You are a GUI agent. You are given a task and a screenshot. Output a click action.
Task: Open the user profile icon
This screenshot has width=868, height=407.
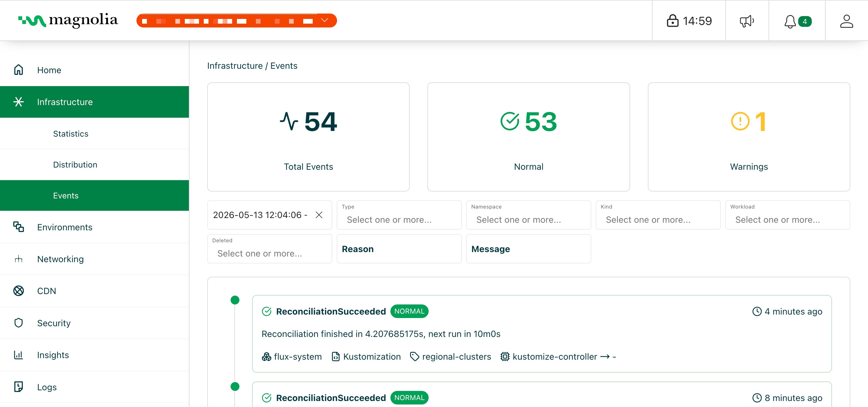click(x=846, y=21)
